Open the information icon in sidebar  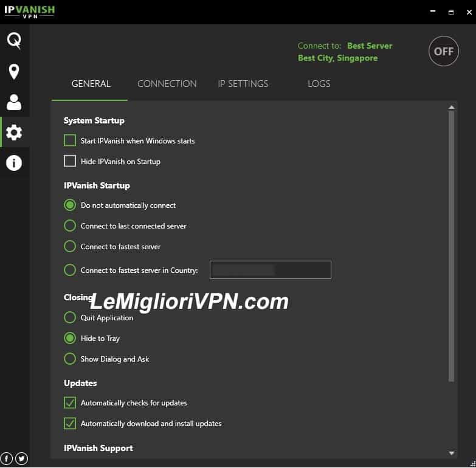click(14, 163)
